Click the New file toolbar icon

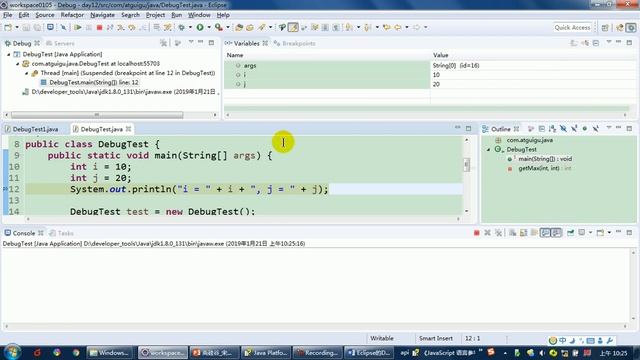click(x=8, y=27)
